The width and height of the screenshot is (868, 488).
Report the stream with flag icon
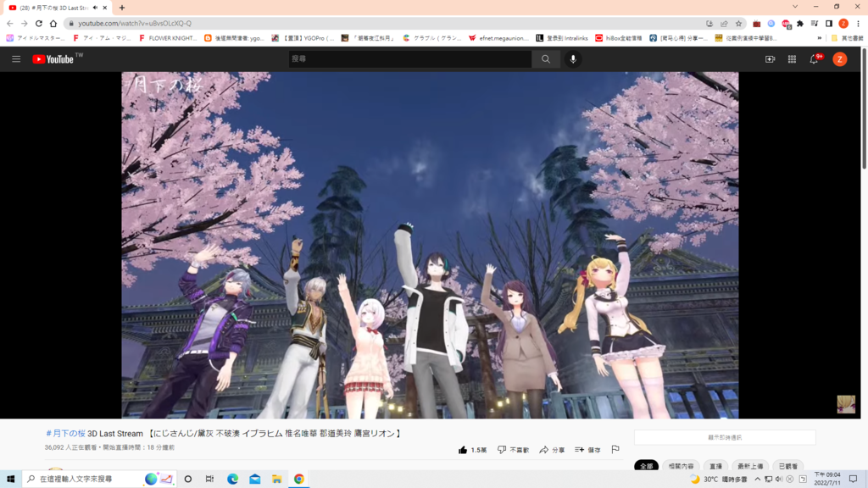point(615,449)
